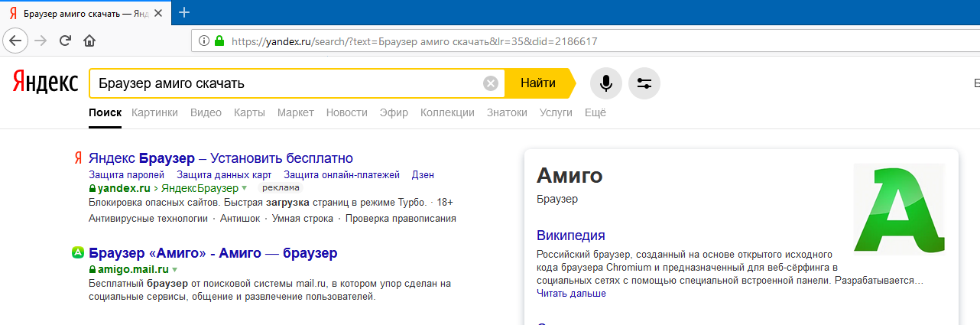Start voice search with microphone icon
980x325 pixels.
[606, 83]
